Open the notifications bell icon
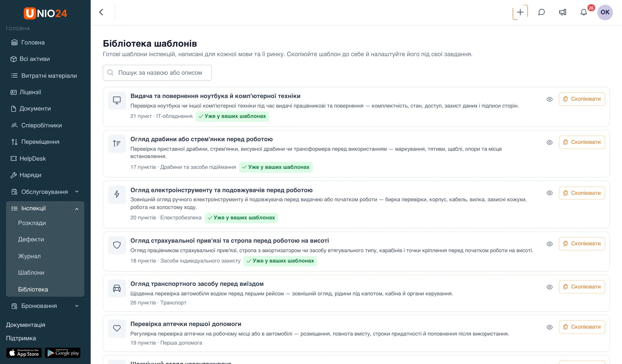Viewport: 622px width, 364px height. (584, 12)
